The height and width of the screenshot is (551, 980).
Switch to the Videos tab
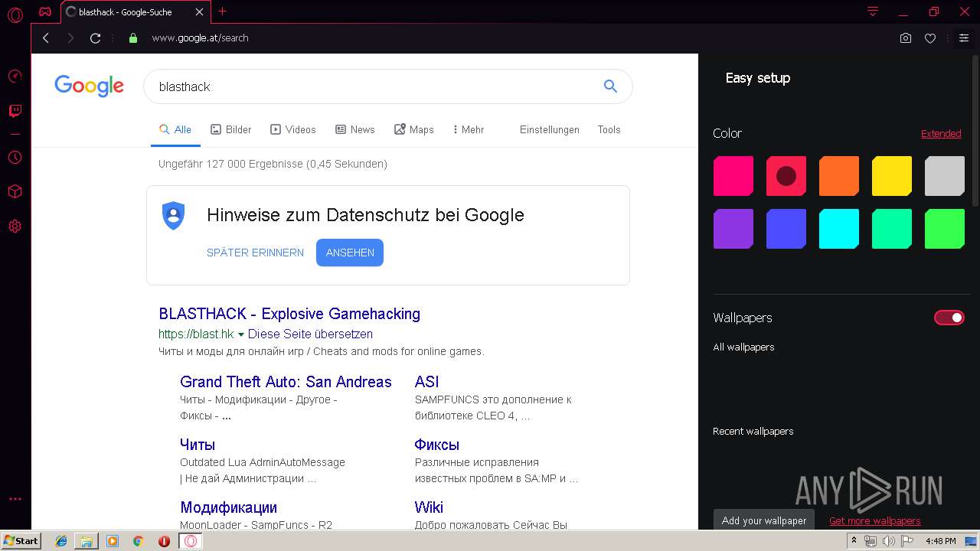pyautogui.click(x=293, y=129)
